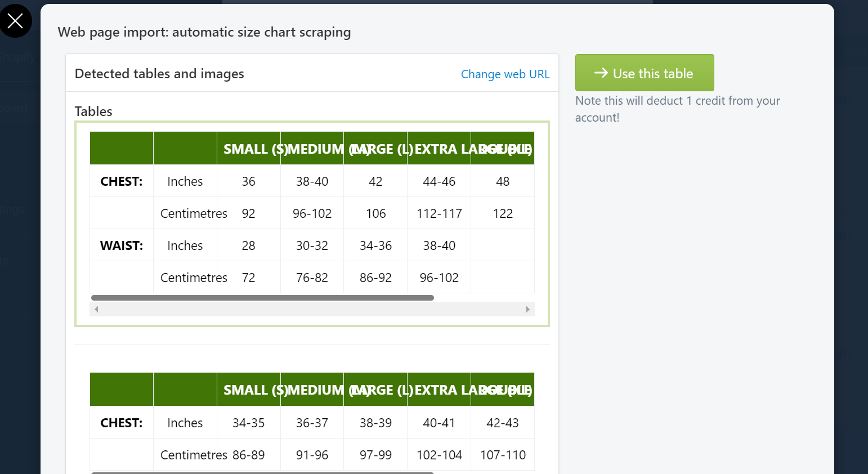This screenshot has width=868, height=474.
Task: Select chest centimetres cell 106
Action: pyautogui.click(x=375, y=213)
